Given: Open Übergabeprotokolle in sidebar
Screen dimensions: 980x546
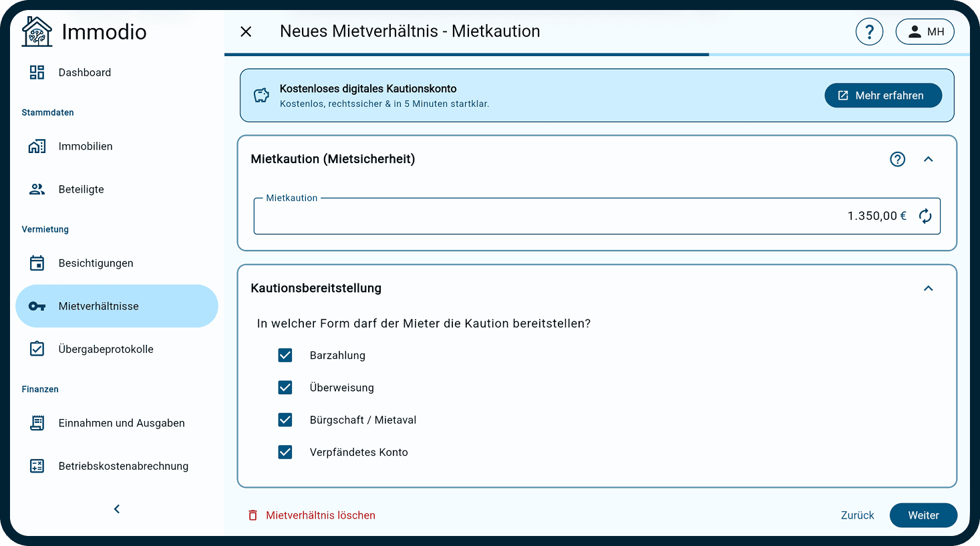Looking at the screenshot, I should pos(117,349).
